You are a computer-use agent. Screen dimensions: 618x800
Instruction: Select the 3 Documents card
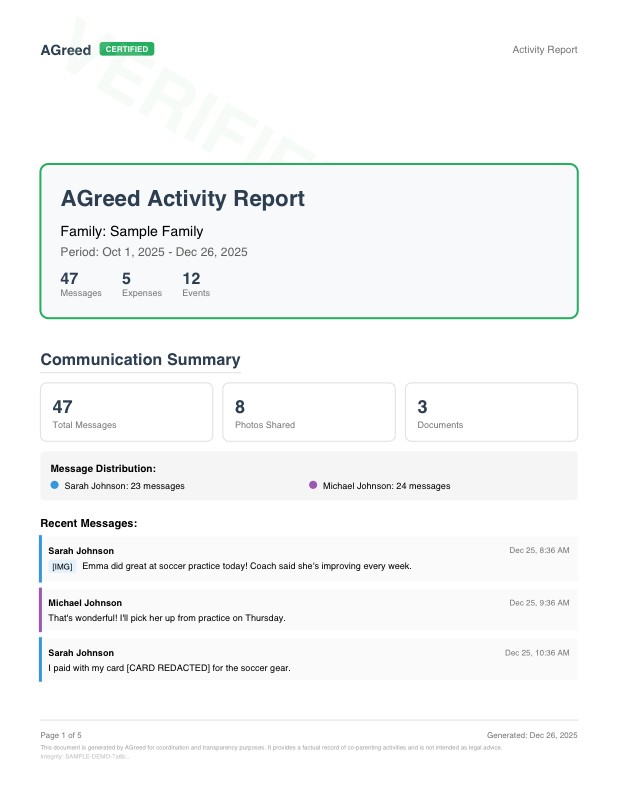[x=491, y=412]
